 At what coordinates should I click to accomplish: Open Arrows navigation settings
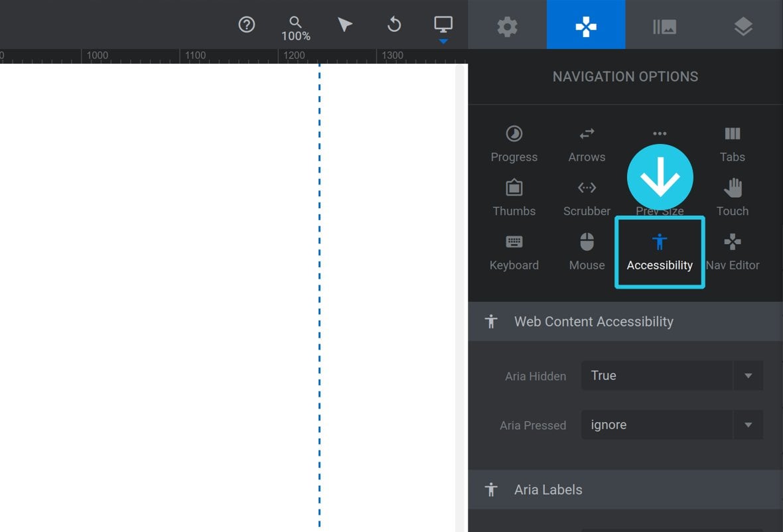pyautogui.click(x=587, y=144)
